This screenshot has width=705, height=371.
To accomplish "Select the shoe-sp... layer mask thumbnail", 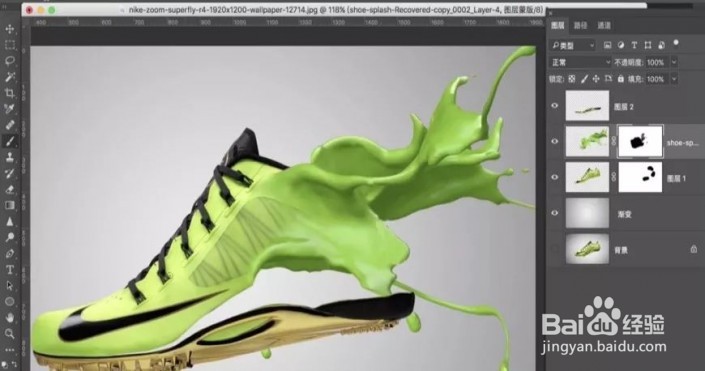I will click(640, 141).
